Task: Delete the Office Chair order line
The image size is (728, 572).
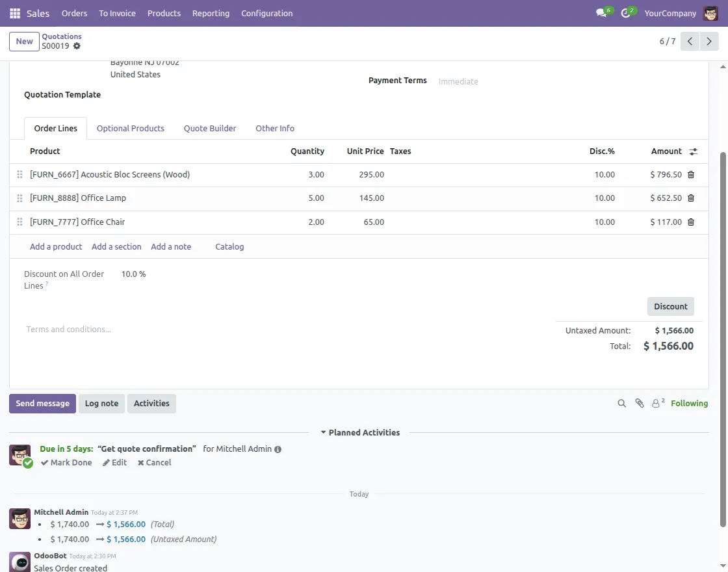Action: (x=691, y=222)
